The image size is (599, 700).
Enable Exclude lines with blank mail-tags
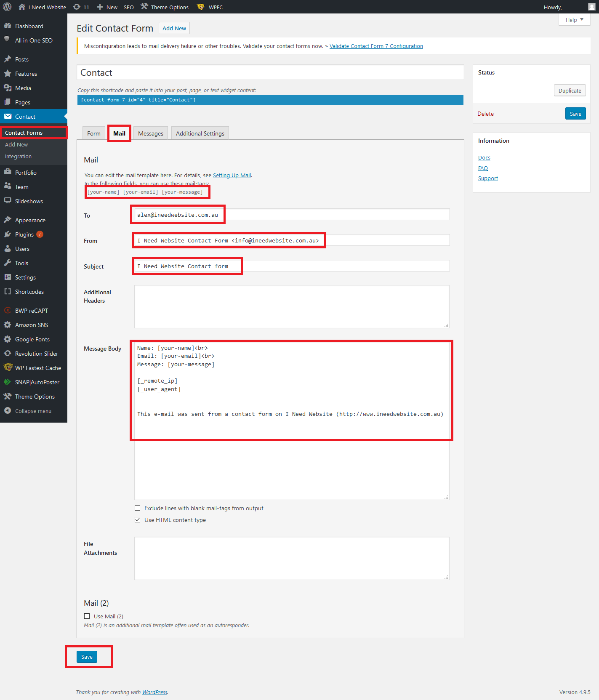click(138, 508)
